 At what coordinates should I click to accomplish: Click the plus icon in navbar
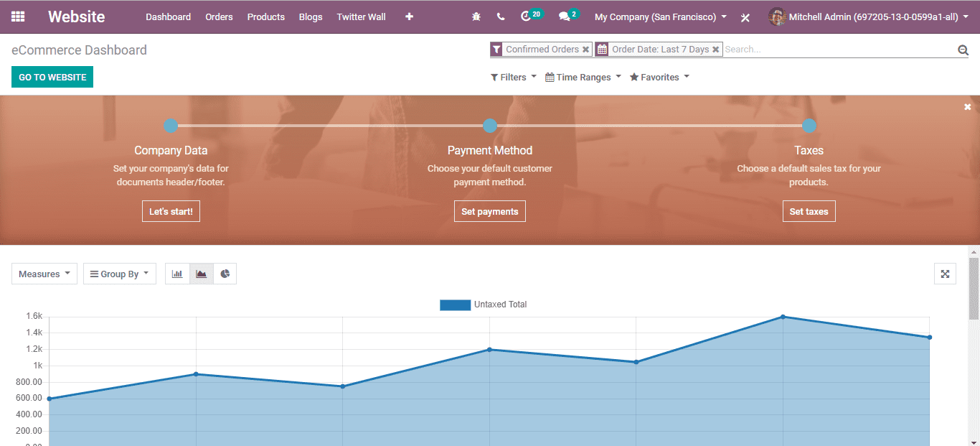409,17
